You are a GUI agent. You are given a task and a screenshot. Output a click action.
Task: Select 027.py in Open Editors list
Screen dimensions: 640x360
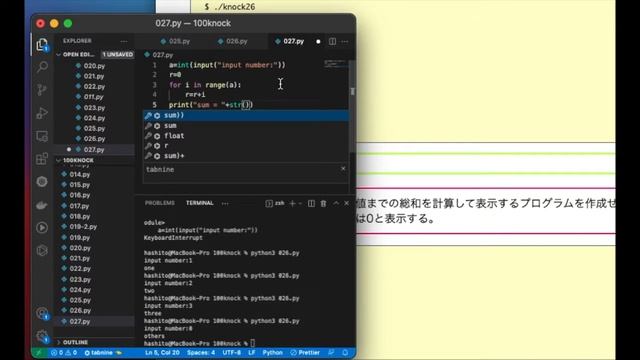94,149
